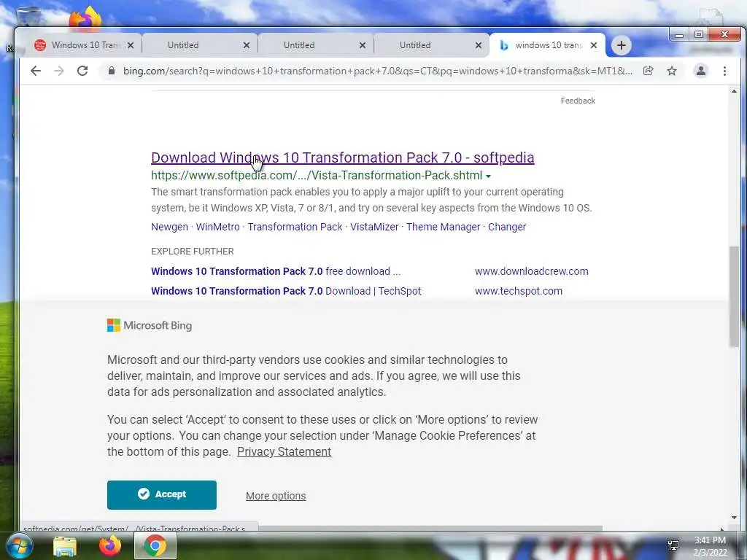
Task: Click the Feedback link
Action: click(578, 101)
